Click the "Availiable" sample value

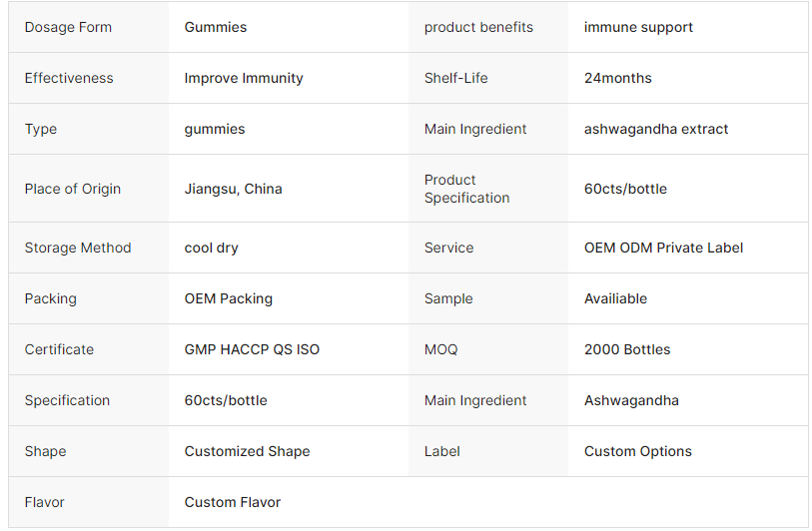pos(615,298)
